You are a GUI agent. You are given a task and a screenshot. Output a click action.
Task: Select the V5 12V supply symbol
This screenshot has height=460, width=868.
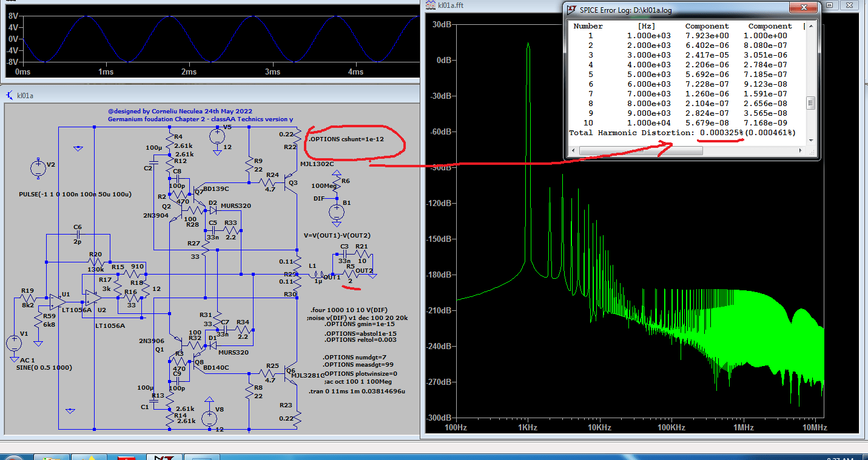[x=217, y=136]
